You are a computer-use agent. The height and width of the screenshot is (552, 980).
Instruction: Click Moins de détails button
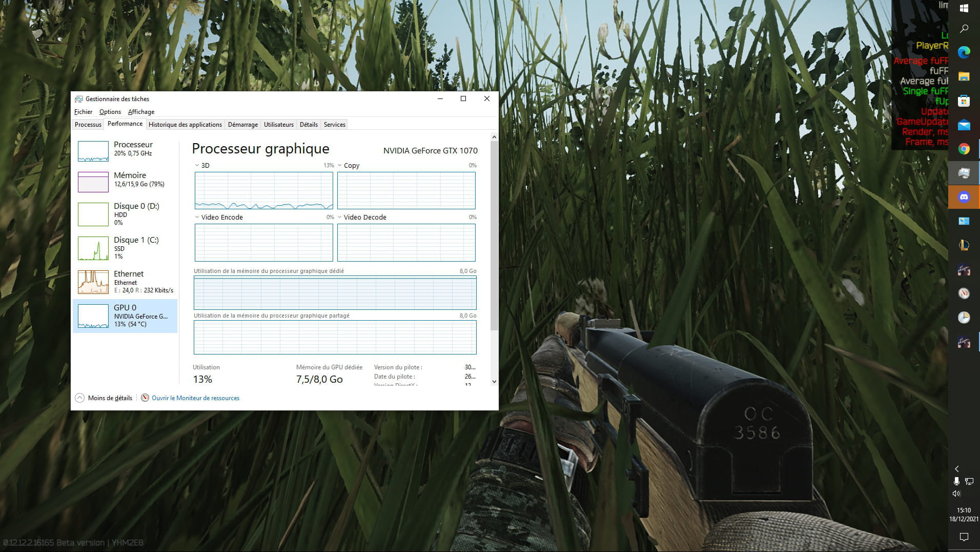[x=104, y=398]
